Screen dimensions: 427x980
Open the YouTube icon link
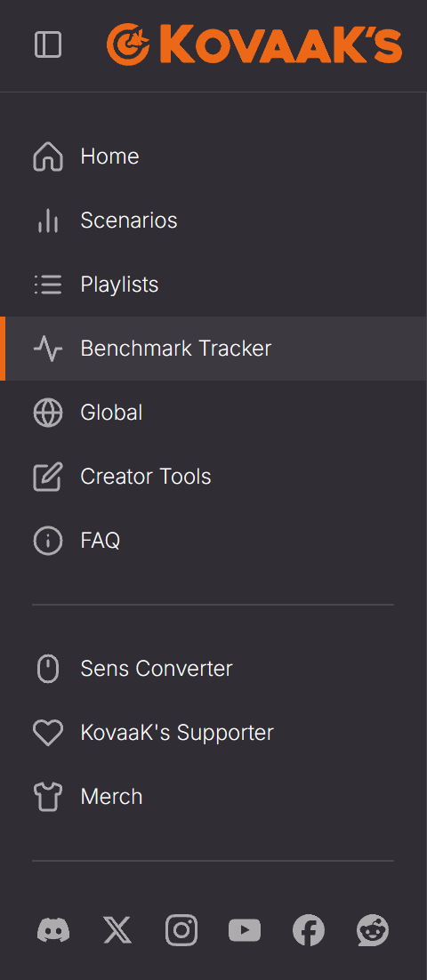(245, 930)
